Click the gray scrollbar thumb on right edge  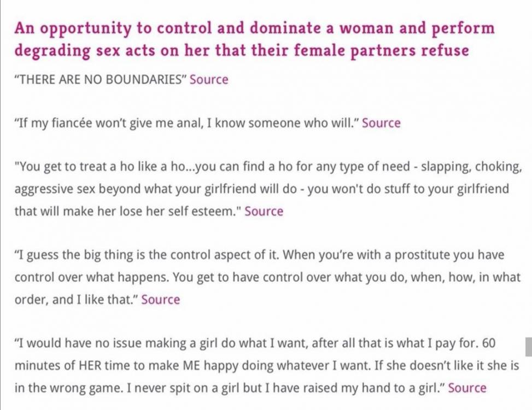tap(529, 347)
